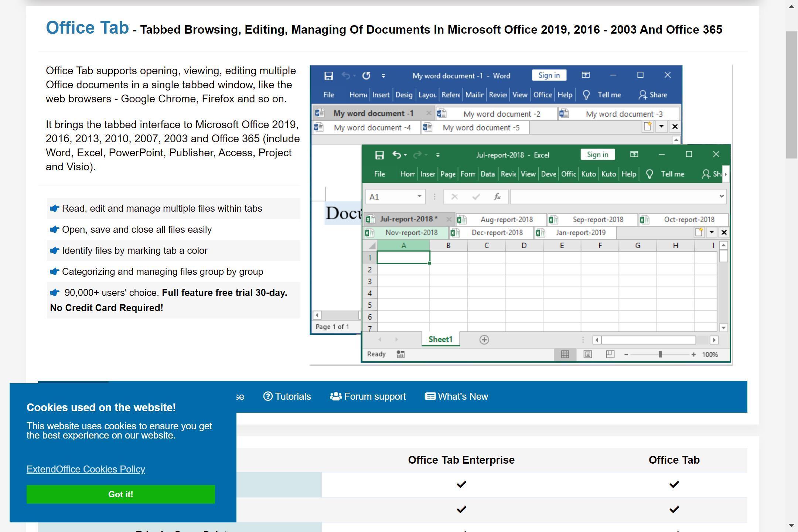798x532 pixels.
Task: Click the Excel Tell me lightbulb icon
Action: (649, 174)
